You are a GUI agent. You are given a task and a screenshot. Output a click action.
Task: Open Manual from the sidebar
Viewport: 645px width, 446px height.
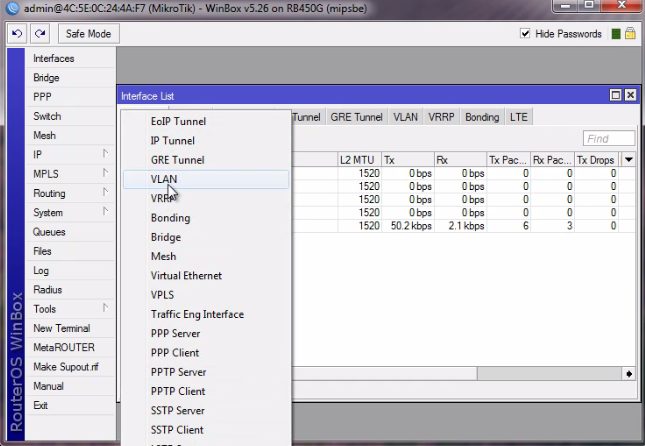(x=70, y=386)
